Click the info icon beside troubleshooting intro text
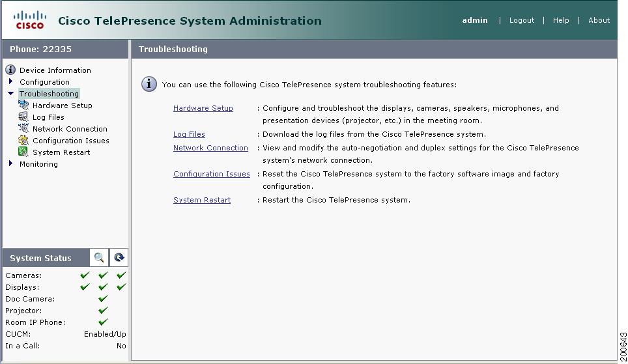The height and width of the screenshot is (364, 628). coord(149,84)
